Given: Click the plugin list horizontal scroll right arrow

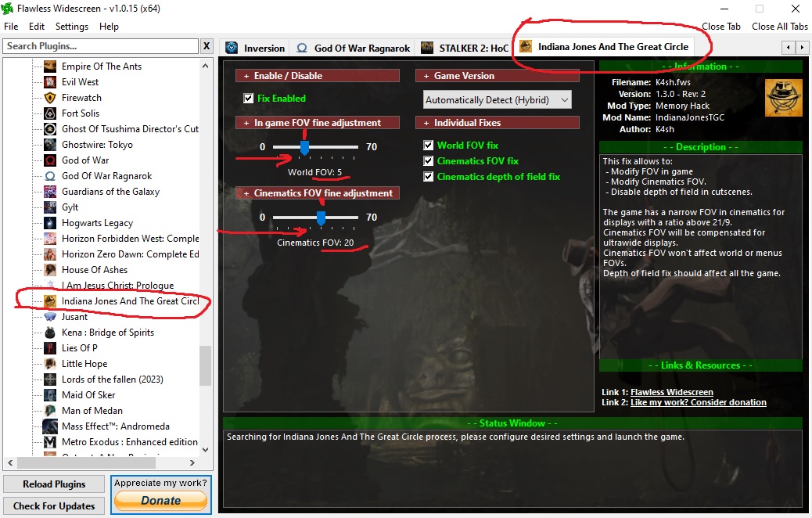Looking at the screenshot, I should 192,462.
